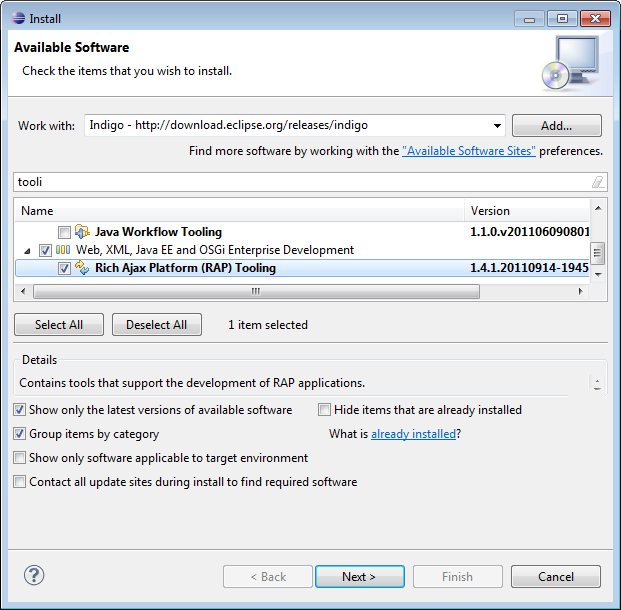Viewport: 621px width, 610px height.
Task: Open the already installed link
Action: click(413, 434)
